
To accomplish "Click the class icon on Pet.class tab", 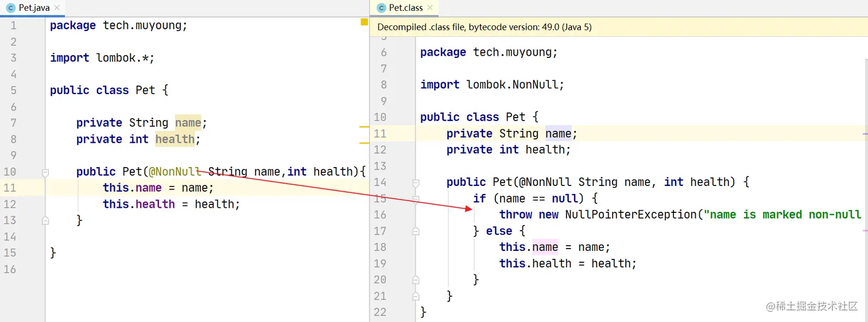I will [381, 8].
